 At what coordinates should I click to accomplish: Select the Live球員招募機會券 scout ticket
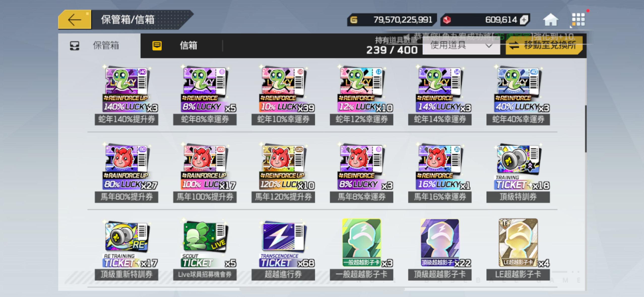click(205, 250)
